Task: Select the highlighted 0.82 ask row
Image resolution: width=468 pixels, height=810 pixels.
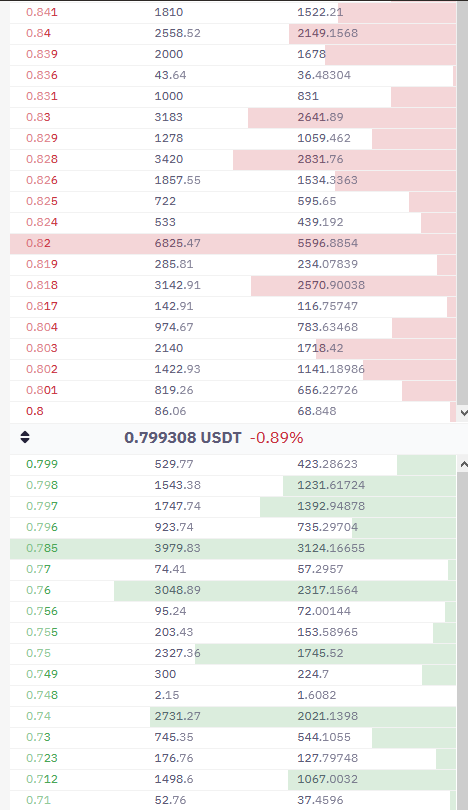Action: point(233,243)
